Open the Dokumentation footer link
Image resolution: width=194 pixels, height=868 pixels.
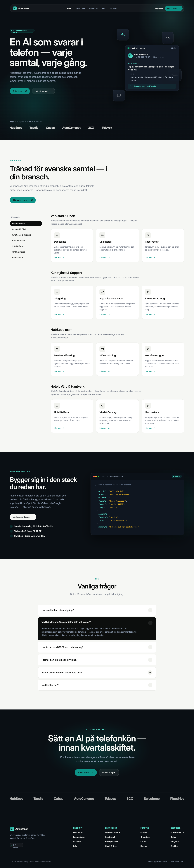point(177,832)
